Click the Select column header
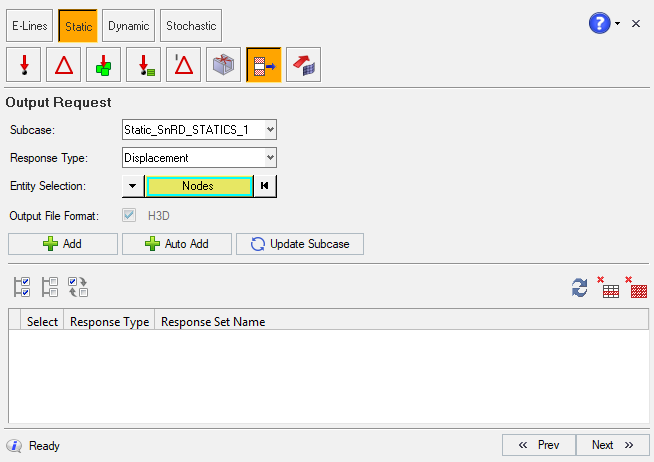The height and width of the screenshot is (462, 654). [42, 322]
